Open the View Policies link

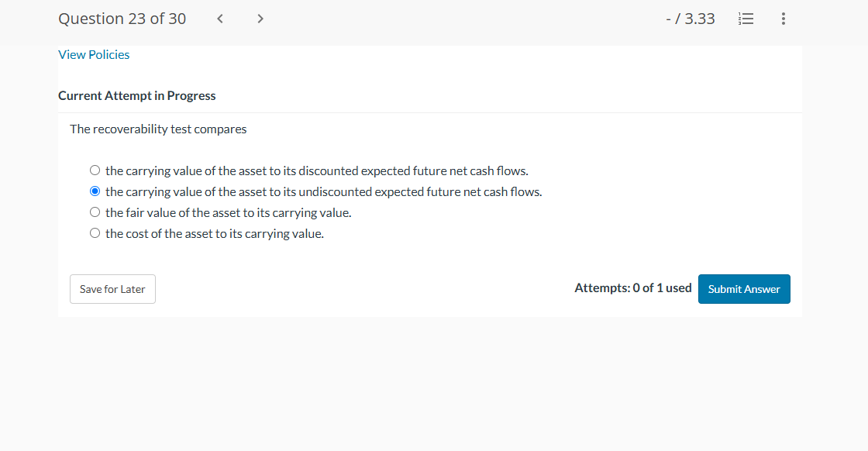(x=94, y=55)
